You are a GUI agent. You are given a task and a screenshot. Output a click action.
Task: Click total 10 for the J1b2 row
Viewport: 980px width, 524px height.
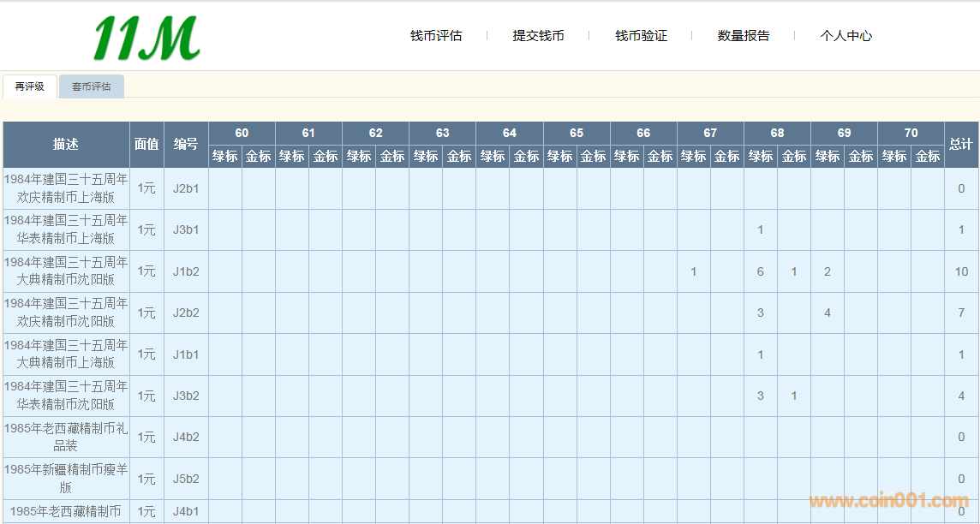961,271
